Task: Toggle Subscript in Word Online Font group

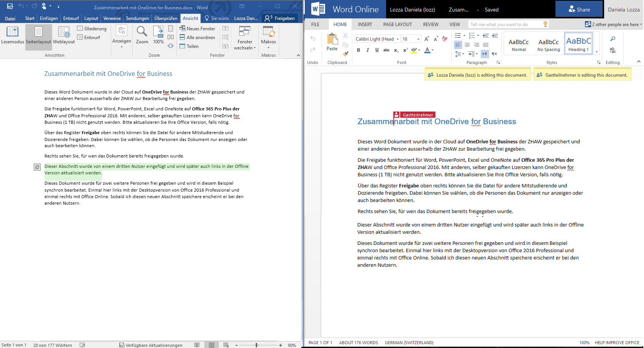Action: (396, 50)
